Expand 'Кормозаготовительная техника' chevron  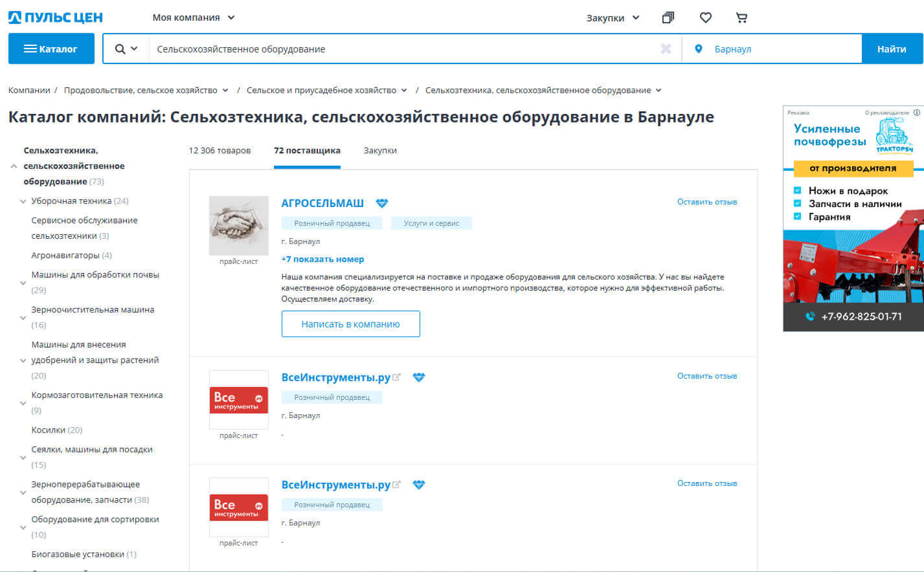click(x=23, y=403)
